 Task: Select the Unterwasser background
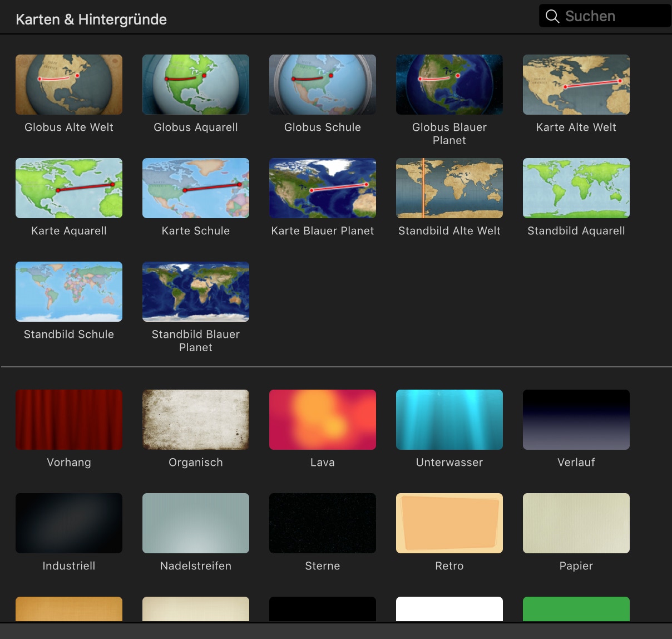449,420
